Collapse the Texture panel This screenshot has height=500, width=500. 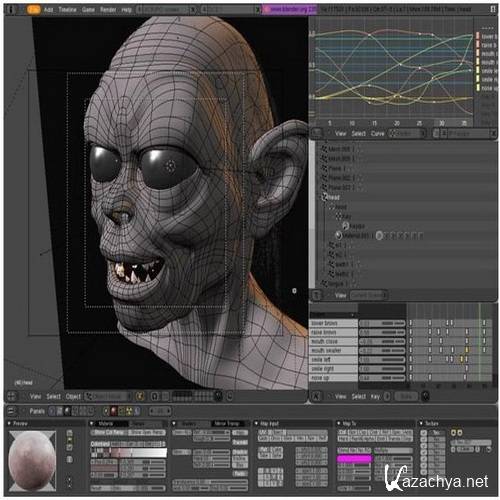(421, 424)
